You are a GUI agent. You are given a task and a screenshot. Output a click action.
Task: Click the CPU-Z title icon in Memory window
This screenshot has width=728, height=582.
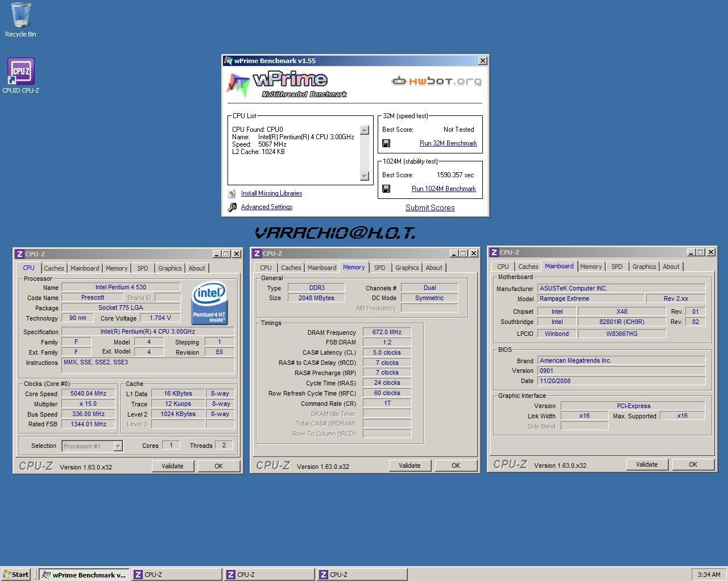click(x=257, y=253)
